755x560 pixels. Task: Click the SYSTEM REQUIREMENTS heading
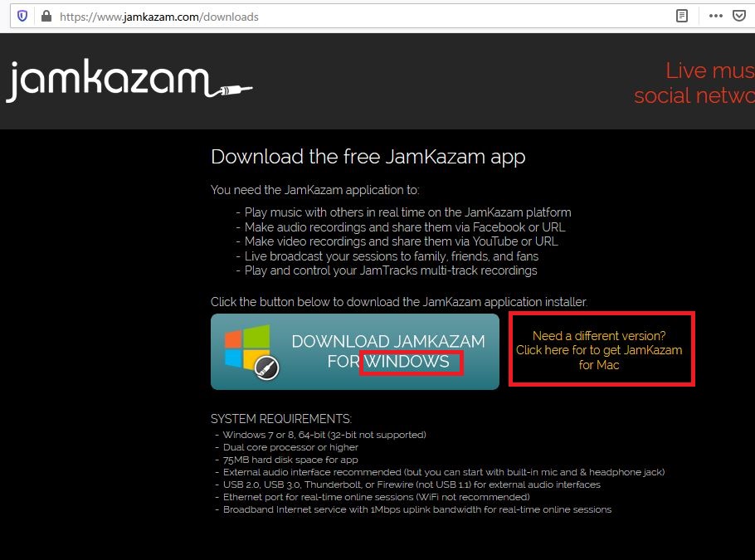[281, 419]
